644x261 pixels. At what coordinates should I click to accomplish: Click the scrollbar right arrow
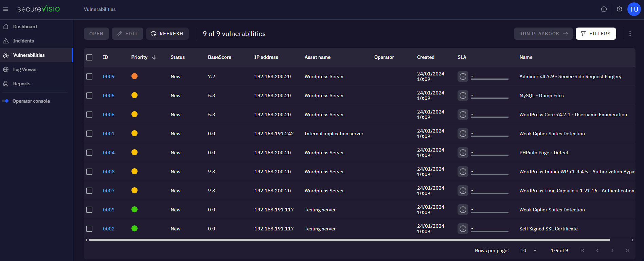(x=633, y=240)
